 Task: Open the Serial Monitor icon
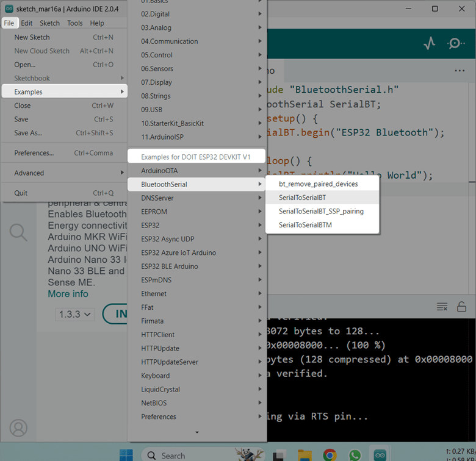pos(455,43)
